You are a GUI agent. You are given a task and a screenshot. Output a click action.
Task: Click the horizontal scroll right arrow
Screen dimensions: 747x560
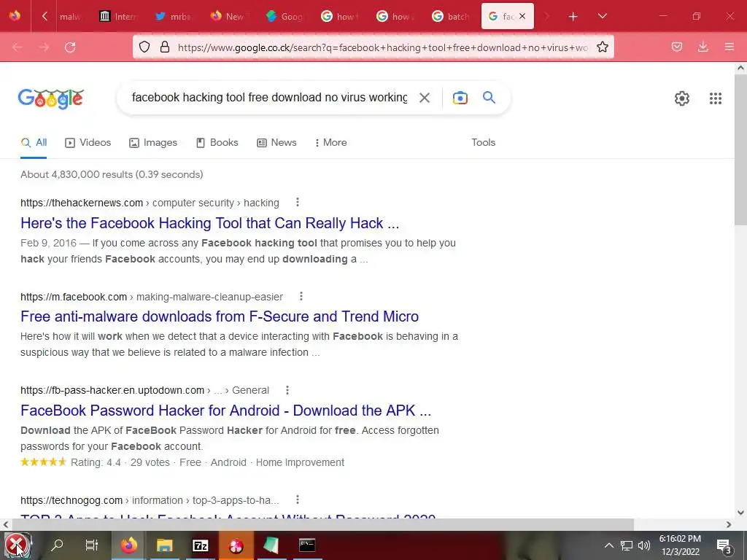[729, 524]
